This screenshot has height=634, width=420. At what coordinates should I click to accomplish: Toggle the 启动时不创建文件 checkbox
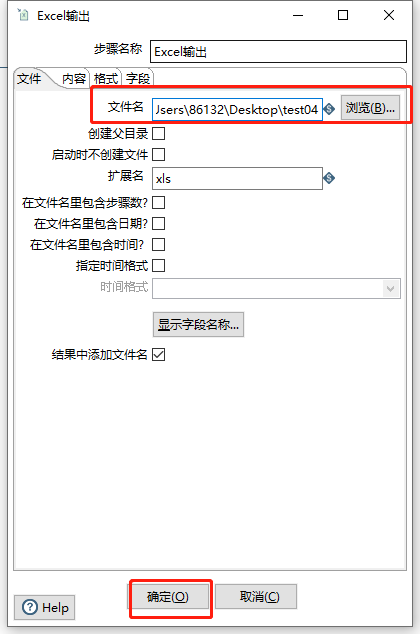pyautogui.click(x=158, y=154)
